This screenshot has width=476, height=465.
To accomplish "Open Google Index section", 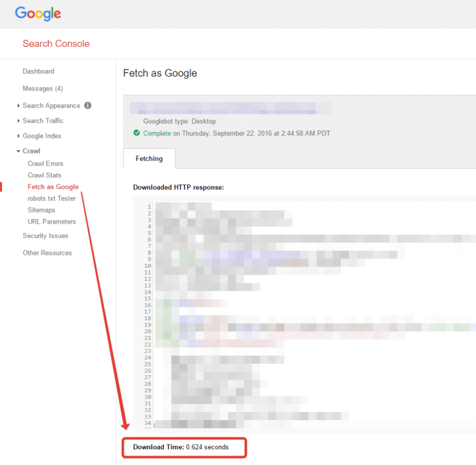I will click(x=42, y=136).
